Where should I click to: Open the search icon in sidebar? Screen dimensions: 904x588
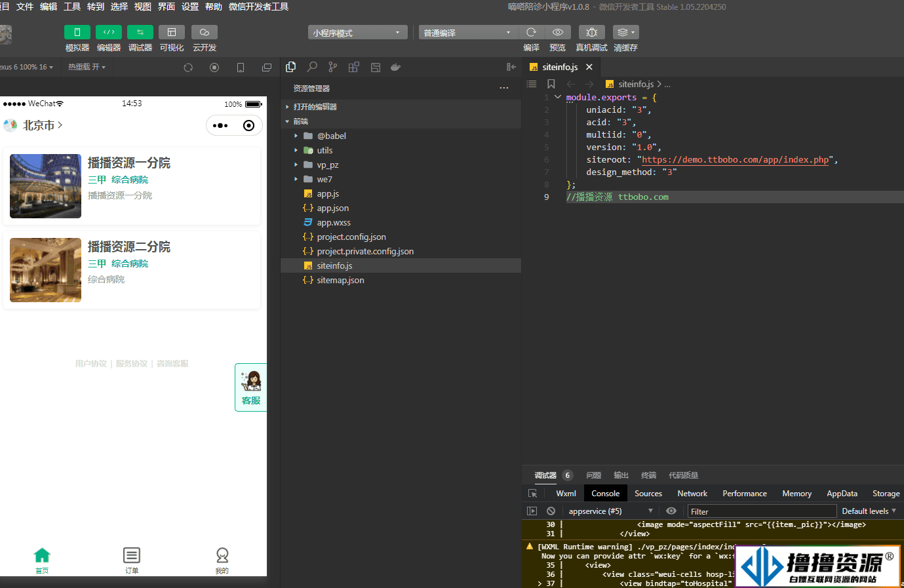tap(312, 67)
